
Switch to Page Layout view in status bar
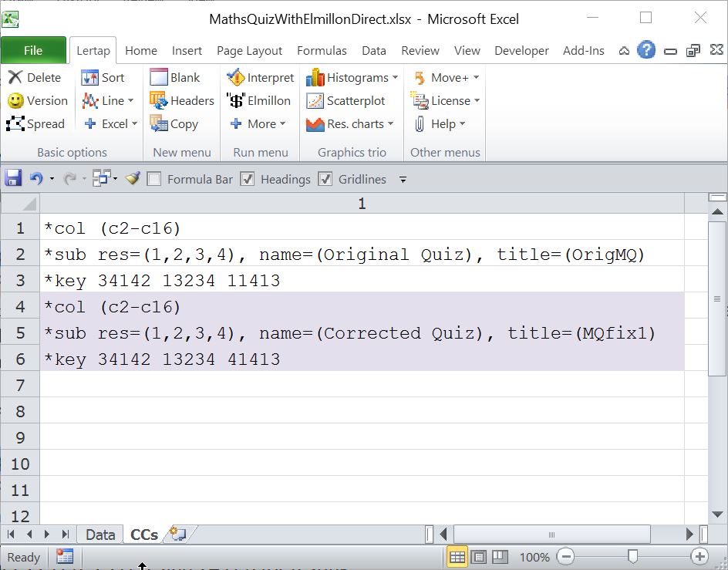pos(478,557)
